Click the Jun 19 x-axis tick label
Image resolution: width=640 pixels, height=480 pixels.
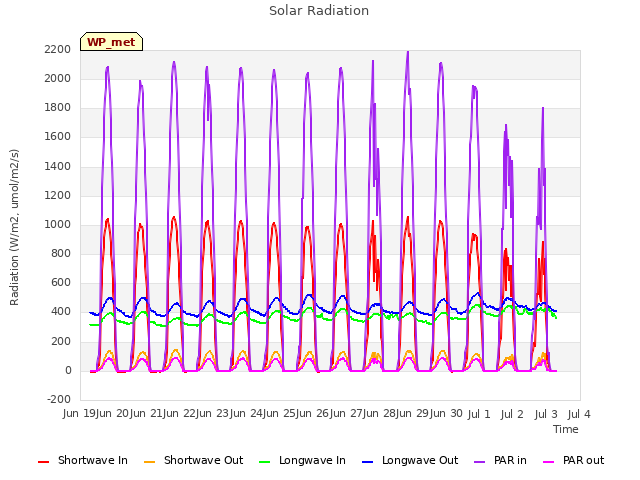(80, 414)
